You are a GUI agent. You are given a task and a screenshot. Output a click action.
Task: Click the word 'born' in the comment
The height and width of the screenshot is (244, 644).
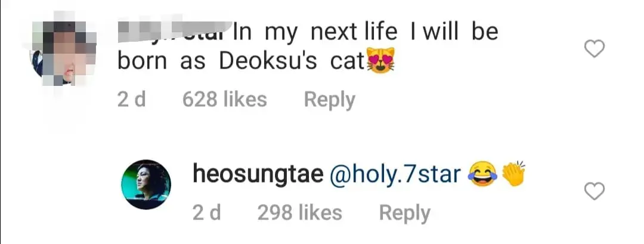click(142, 63)
